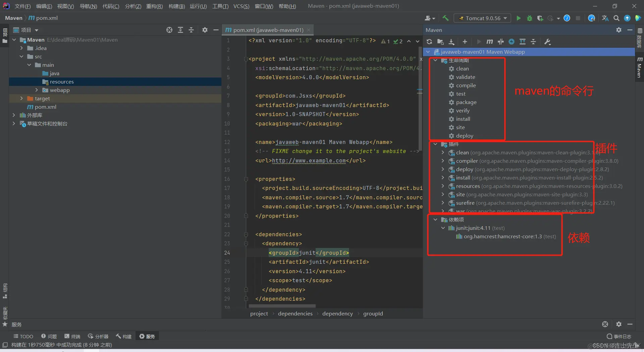The height and width of the screenshot is (352, 644).
Task: Open the 帮助(H) menu
Action: pyautogui.click(x=287, y=6)
